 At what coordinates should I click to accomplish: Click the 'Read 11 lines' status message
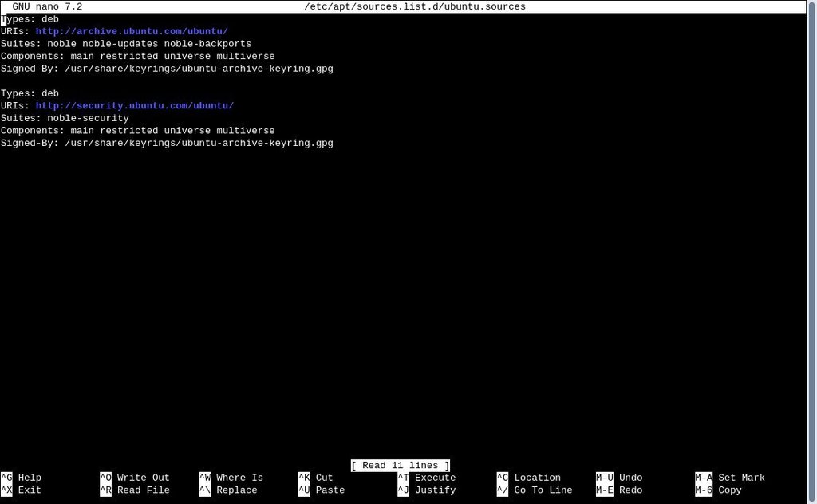[x=401, y=466]
